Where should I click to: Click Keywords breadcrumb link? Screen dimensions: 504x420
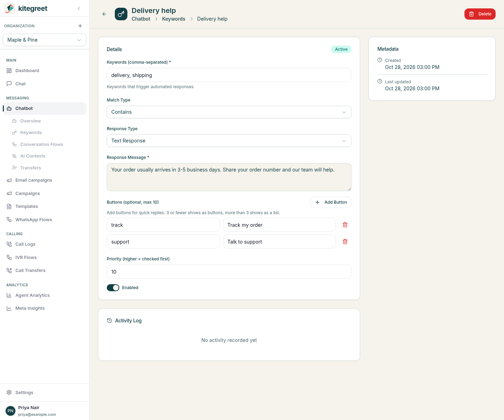pos(174,19)
